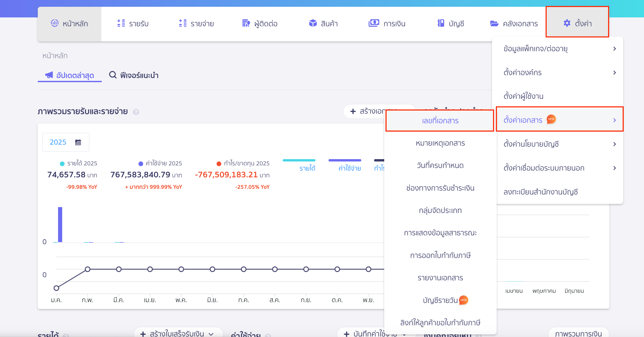Click the 767,583,840.79 expense amount
Screen dimensions: 644x337
click(140, 174)
